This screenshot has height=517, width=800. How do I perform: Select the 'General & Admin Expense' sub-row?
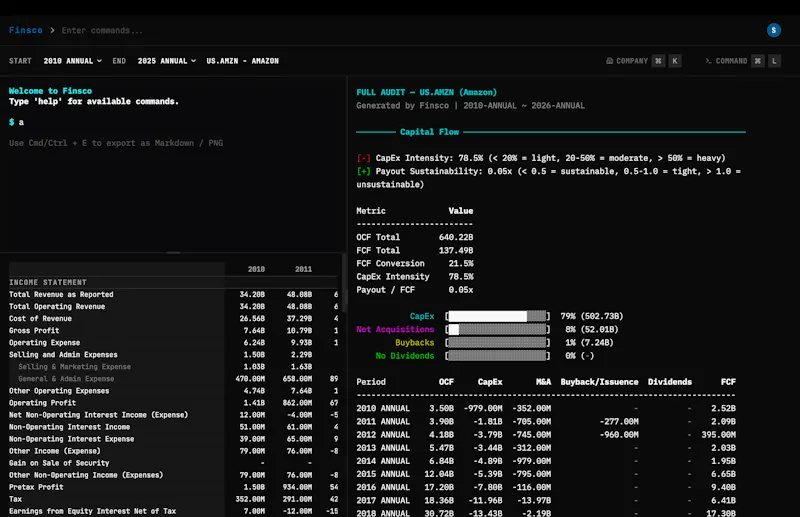173,379
